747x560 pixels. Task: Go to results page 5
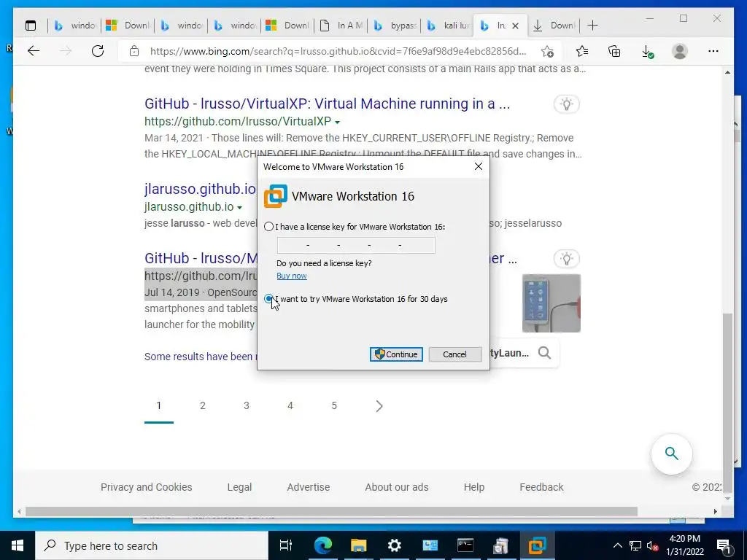[334, 405]
